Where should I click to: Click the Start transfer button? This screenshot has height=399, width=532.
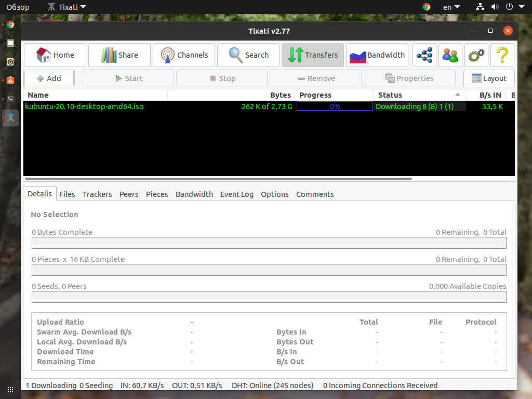(x=128, y=78)
